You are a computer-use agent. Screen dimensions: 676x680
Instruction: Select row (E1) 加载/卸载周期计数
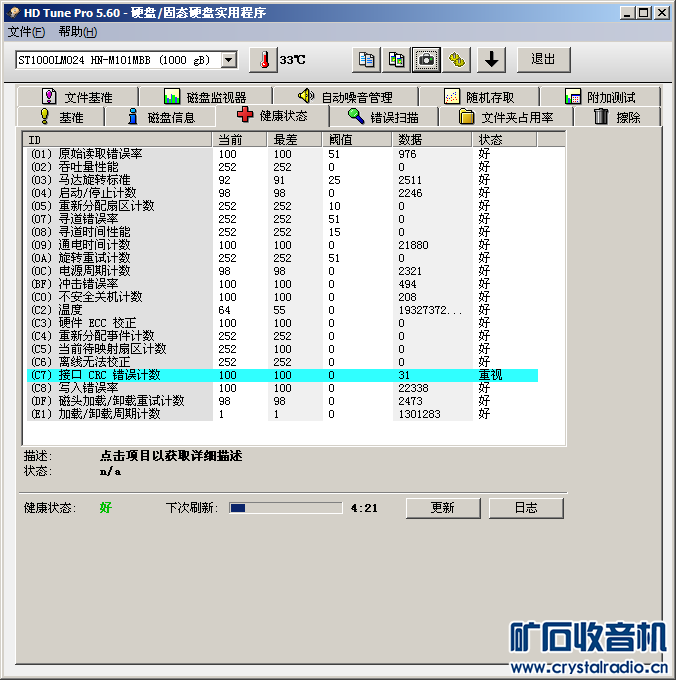[x=283, y=414]
